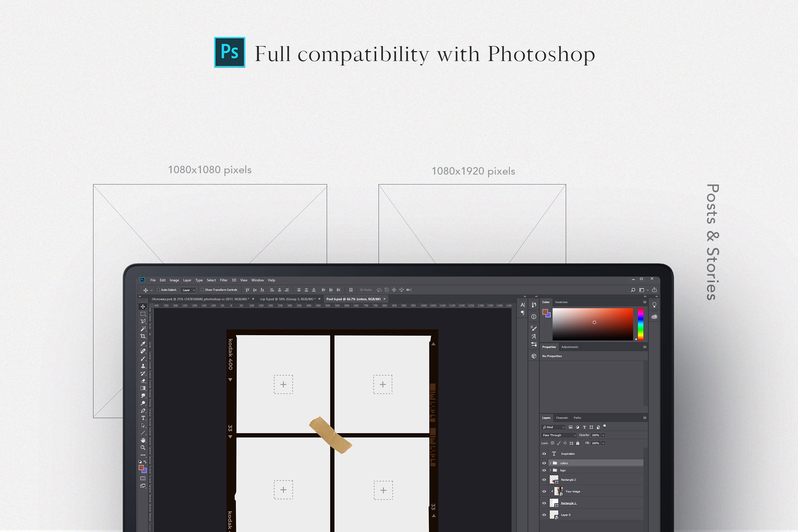Open the Window menu

(x=257, y=280)
